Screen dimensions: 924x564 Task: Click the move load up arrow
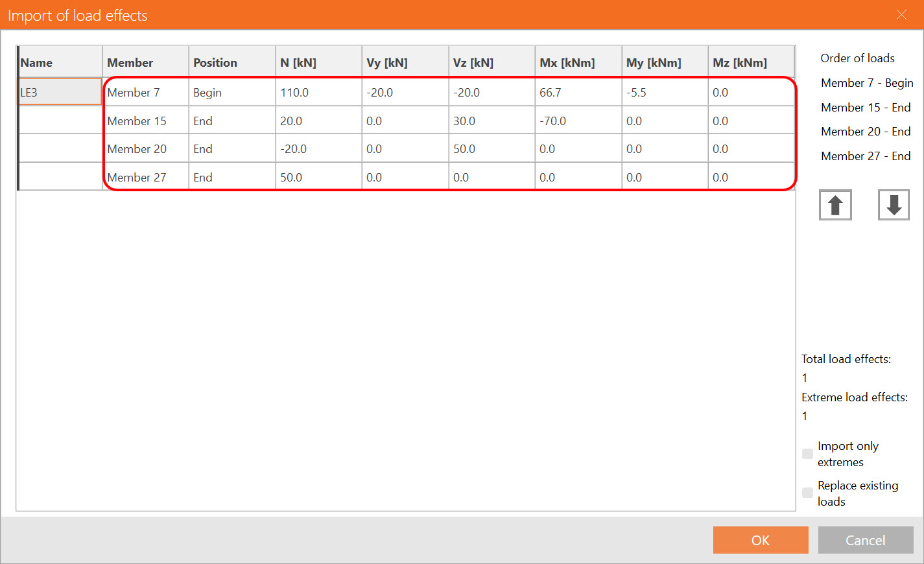coord(835,206)
